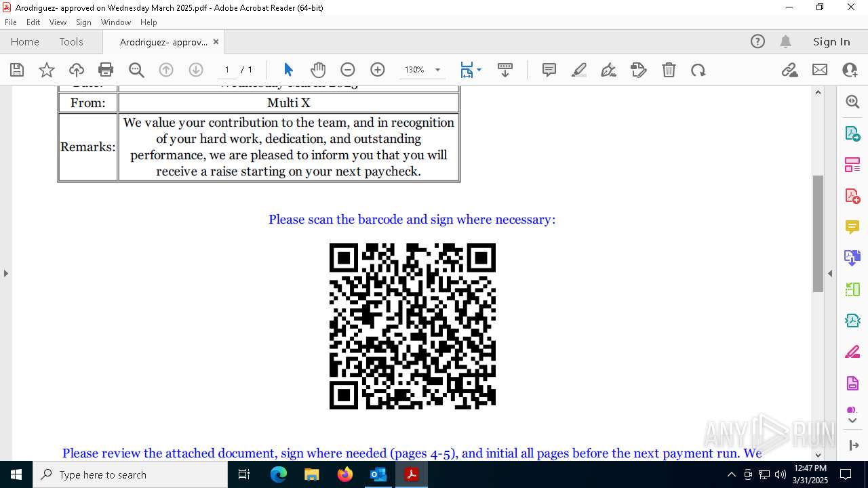Delete with trash can icon
Screen dimensions: 868x488
[669, 70]
